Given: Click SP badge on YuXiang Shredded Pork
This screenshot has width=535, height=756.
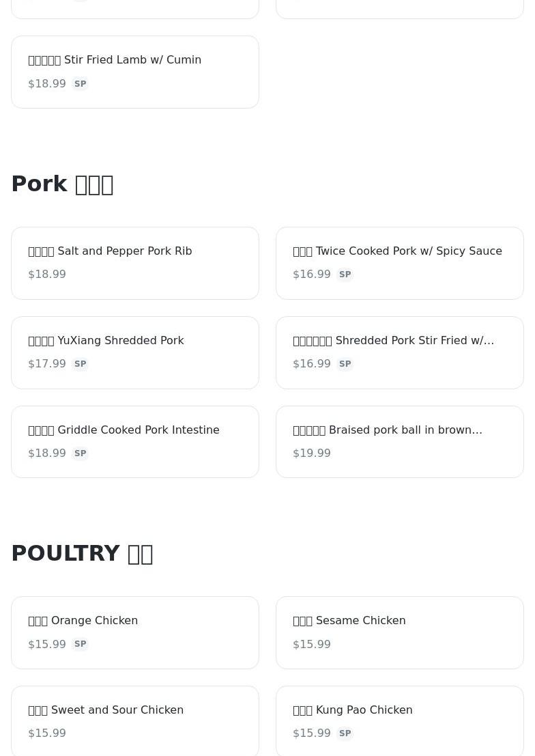Looking at the screenshot, I should click(x=81, y=364).
